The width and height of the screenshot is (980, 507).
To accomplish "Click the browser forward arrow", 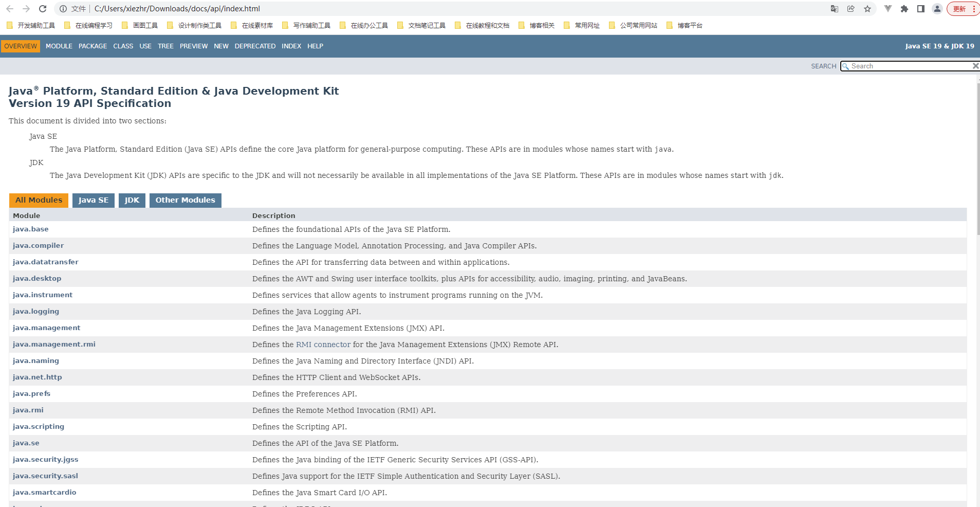I will [x=26, y=9].
